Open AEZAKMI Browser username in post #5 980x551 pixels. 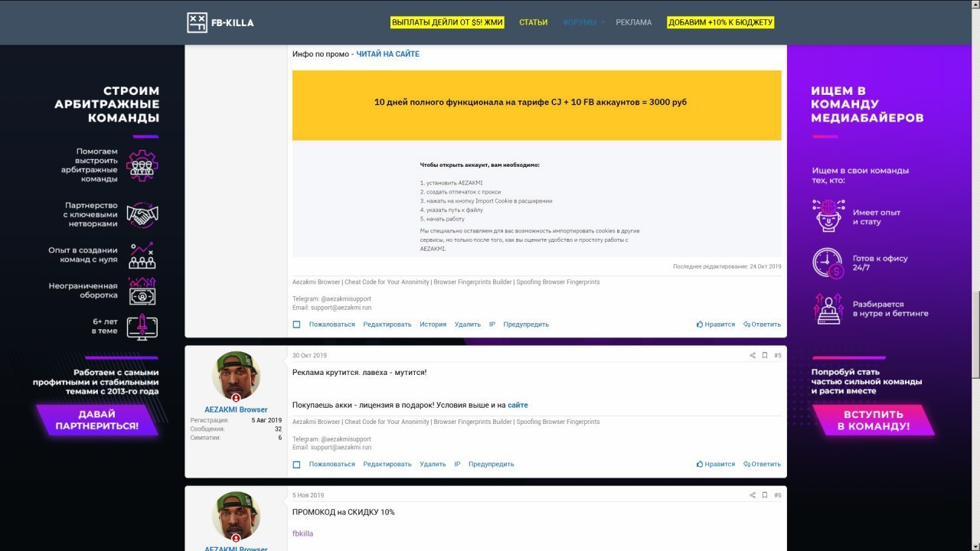236,409
